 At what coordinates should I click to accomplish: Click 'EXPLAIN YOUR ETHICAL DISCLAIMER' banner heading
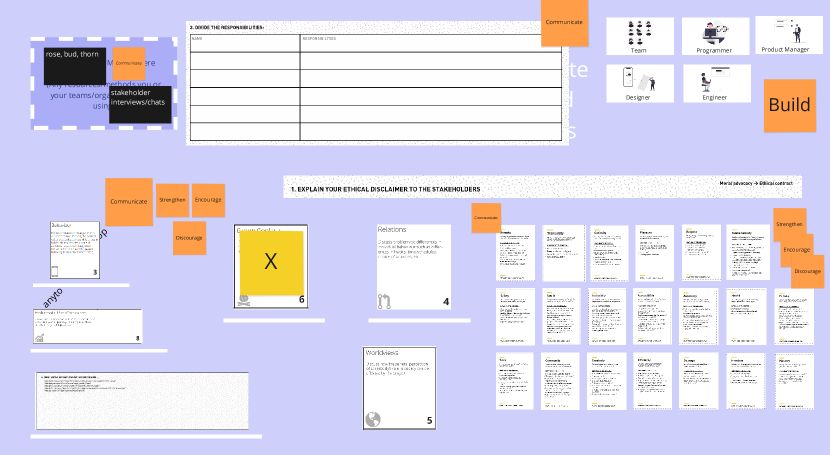[385, 189]
